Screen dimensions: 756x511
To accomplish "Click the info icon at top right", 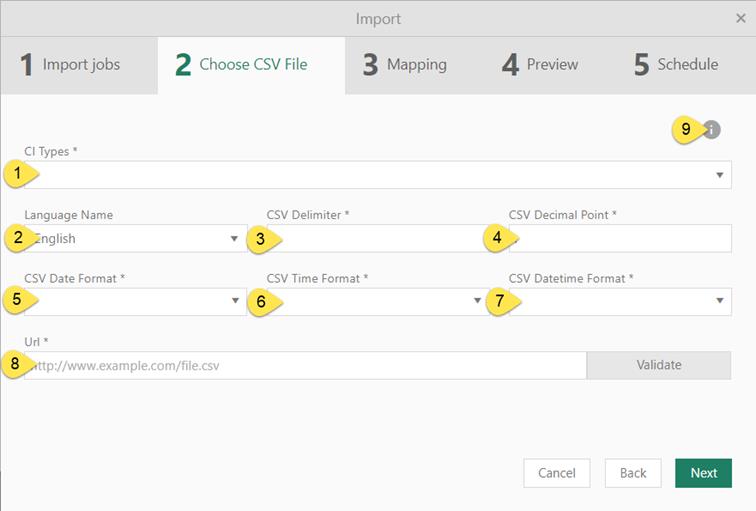I will 711,130.
